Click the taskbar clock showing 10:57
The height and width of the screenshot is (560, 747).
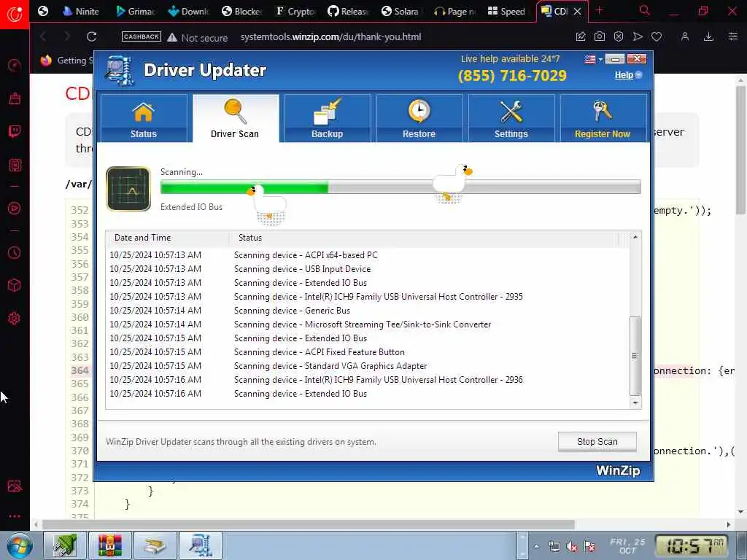tap(691, 545)
